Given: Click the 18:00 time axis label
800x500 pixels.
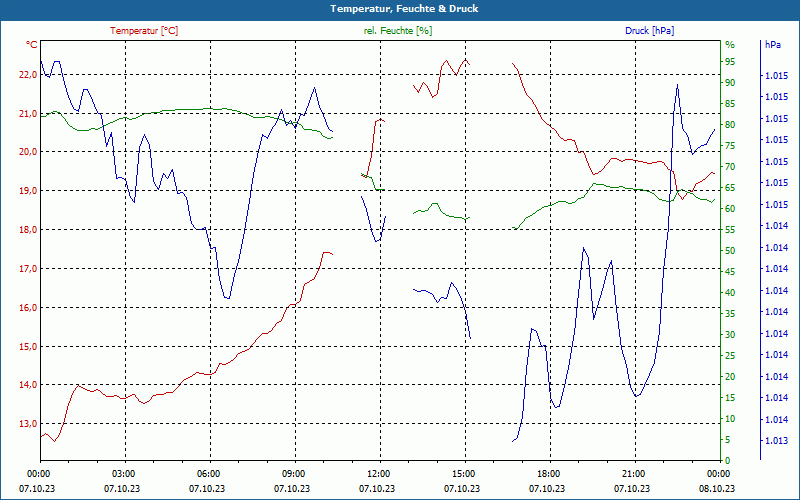Looking at the screenshot, I should point(550,473).
